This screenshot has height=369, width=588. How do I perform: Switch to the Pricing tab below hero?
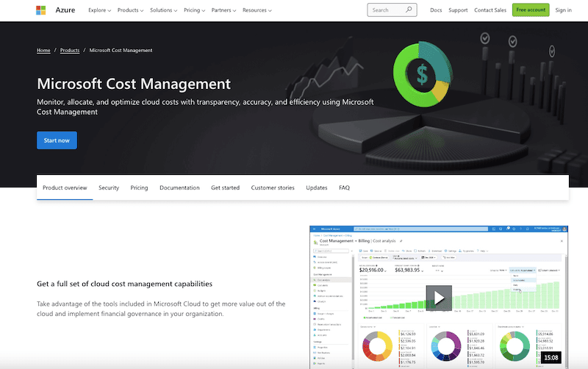click(x=139, y=187)
